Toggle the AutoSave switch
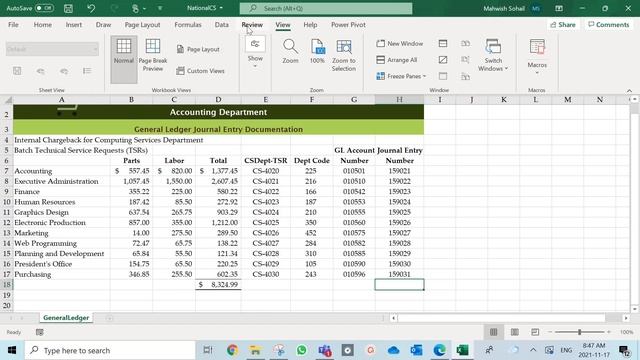Viewport: 640px width, 360px height. click(44, 8)
